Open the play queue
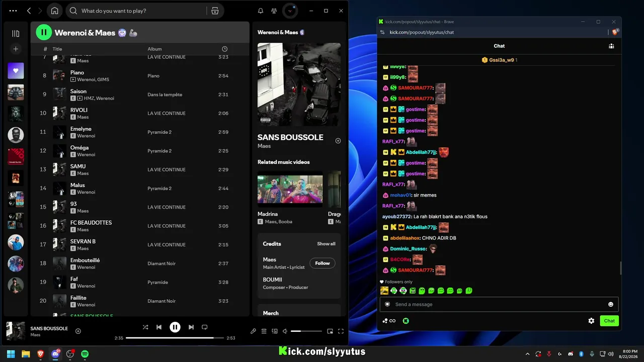Image resolution: width=644 pixels, height=362 pixels. [264, 331]
